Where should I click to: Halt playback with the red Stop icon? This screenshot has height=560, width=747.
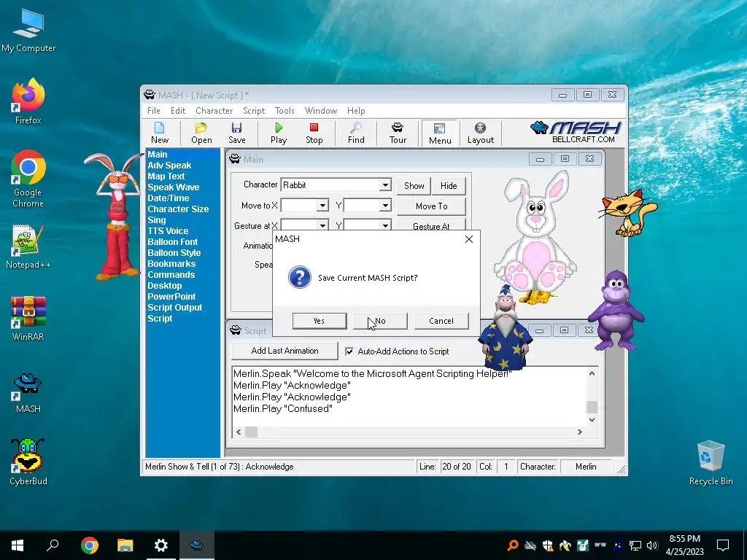coord(314,133)
